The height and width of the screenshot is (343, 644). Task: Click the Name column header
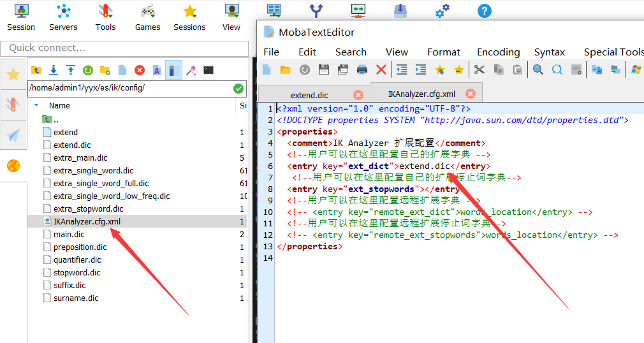click(x=59, y=106)
